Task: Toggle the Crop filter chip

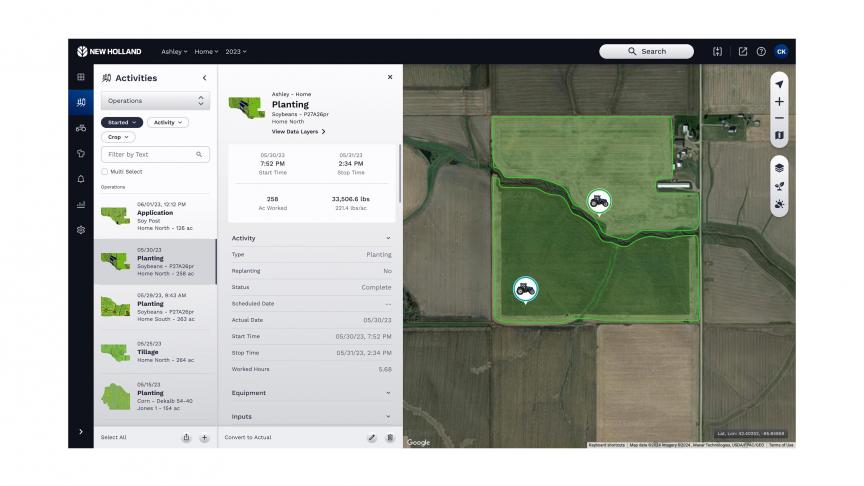Action: (117, 137)
